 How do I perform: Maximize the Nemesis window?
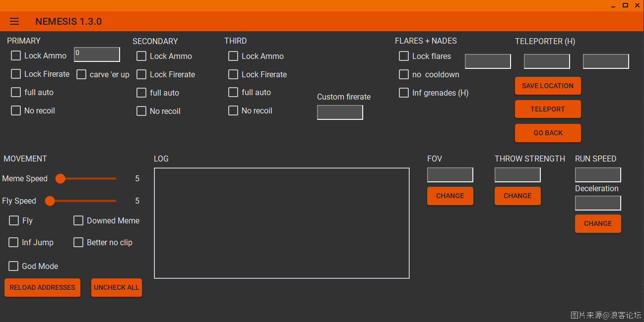coord(625,5)
